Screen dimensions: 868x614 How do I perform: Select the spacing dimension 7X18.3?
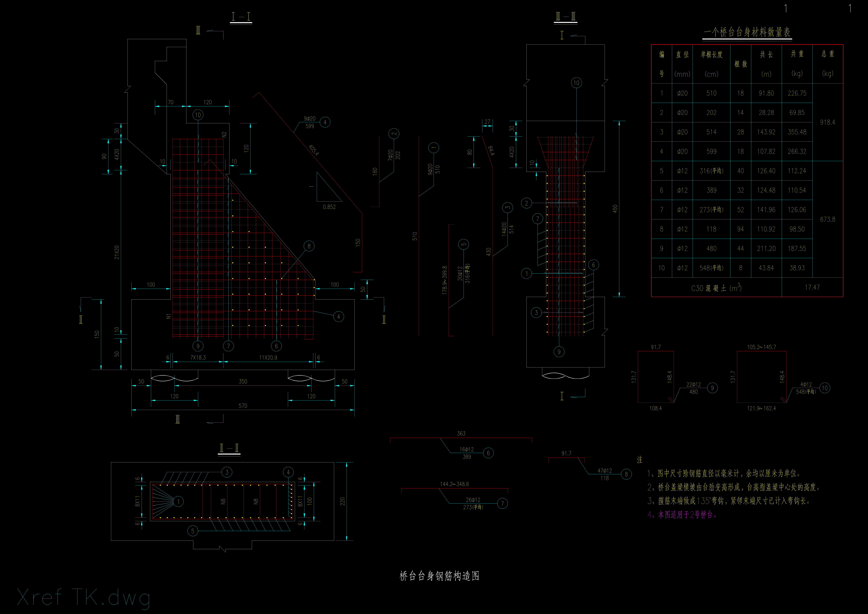(198, 358)
